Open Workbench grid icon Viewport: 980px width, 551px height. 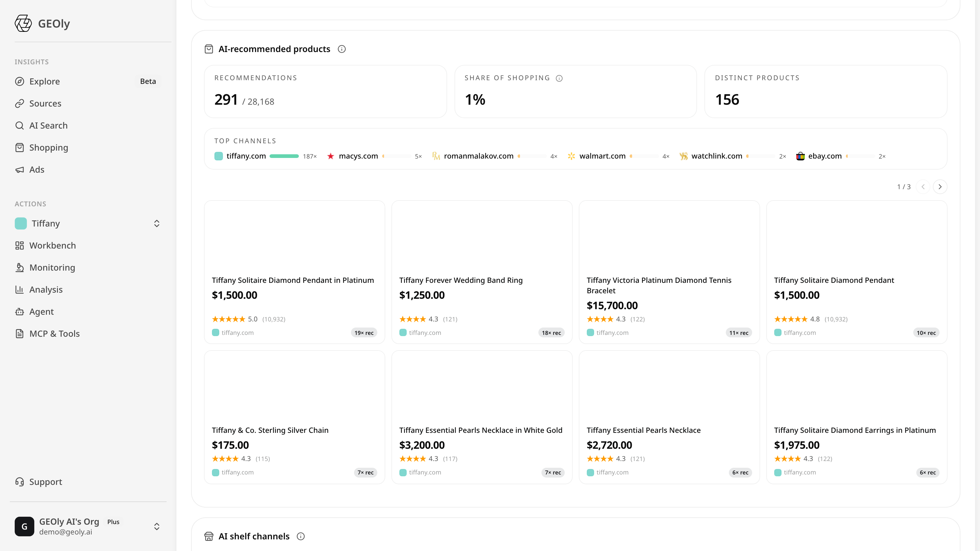point(19,246)
